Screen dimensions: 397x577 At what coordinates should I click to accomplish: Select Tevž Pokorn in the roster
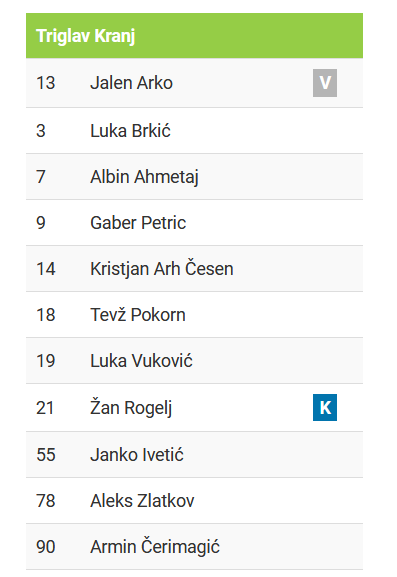click(x=138, y=315)
